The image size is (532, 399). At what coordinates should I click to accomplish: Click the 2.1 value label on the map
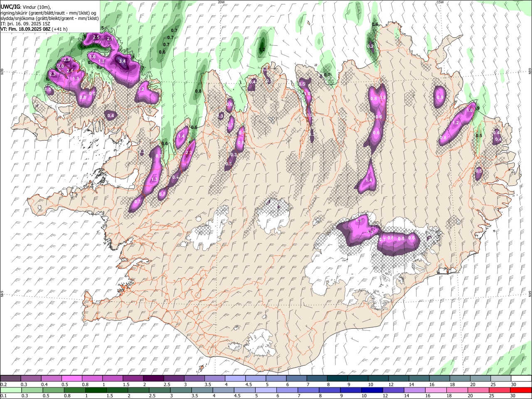[x=110, y=39]
